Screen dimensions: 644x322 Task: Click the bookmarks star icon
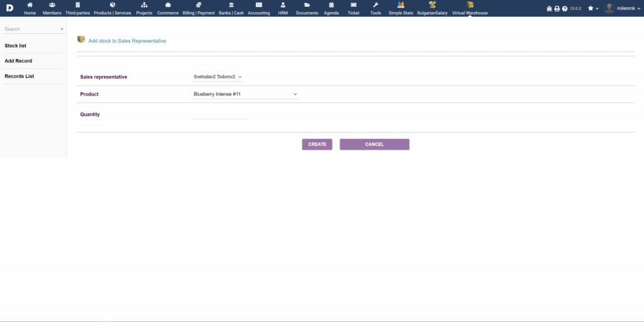coord(591,8)
